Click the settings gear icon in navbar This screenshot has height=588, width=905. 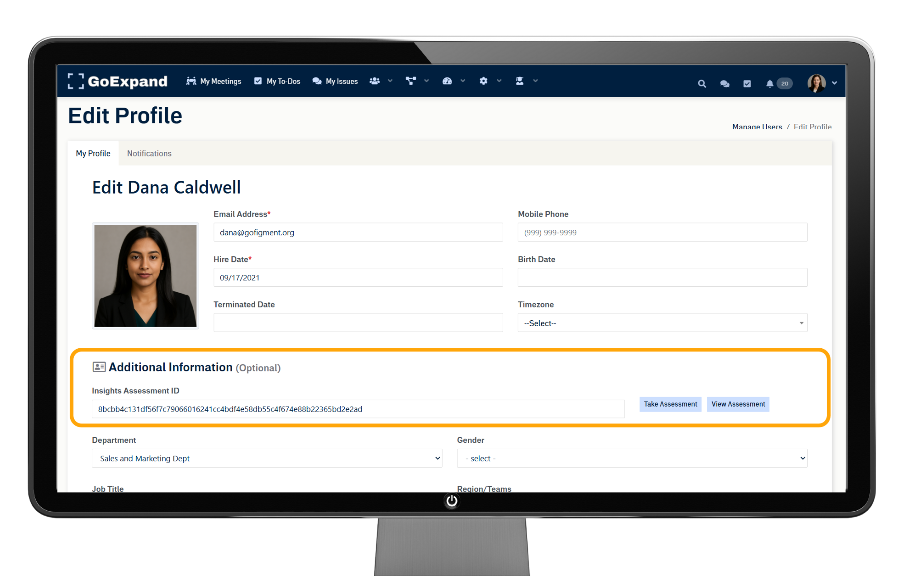[483, 81]
